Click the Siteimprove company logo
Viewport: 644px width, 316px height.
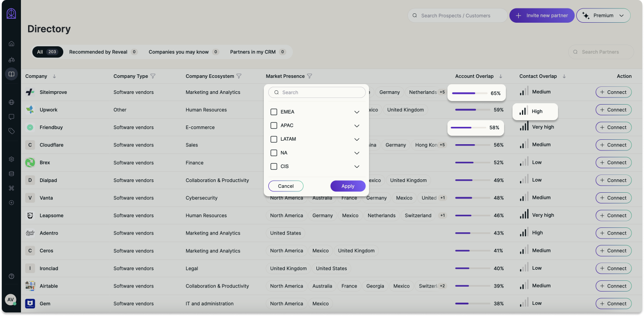pyautogui.click(x=30, y=92)
